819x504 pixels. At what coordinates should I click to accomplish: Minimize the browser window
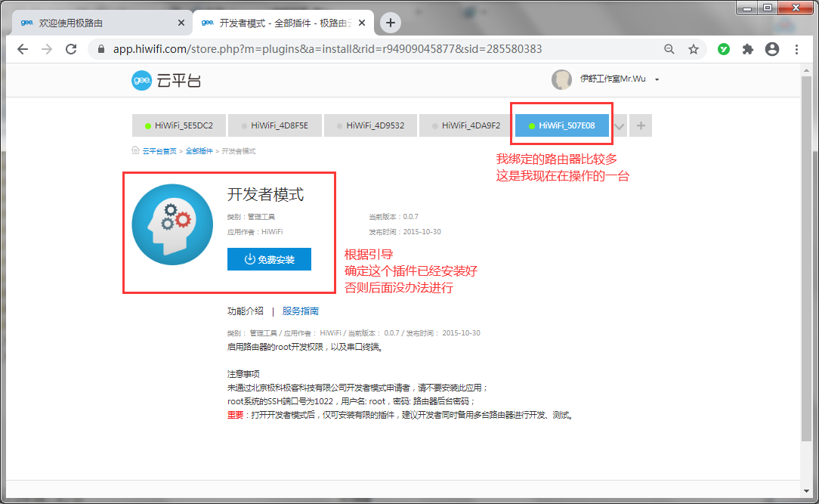(747, 8)
